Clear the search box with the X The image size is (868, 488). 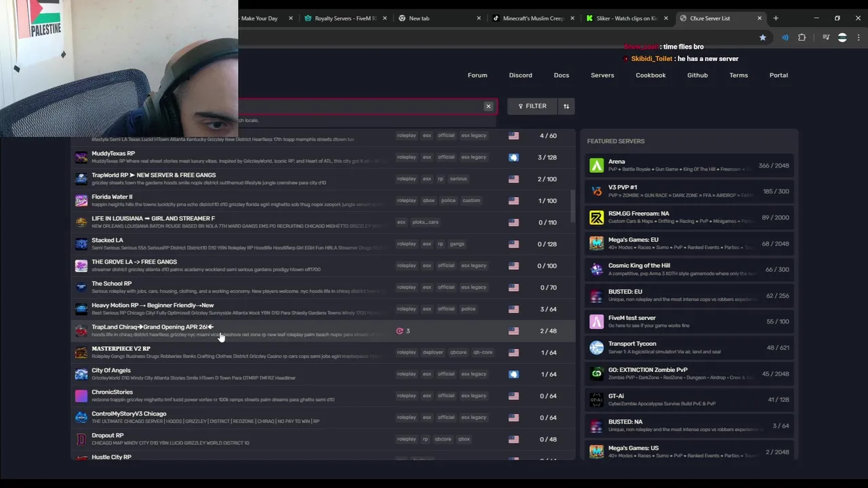(x=488, y=106)
